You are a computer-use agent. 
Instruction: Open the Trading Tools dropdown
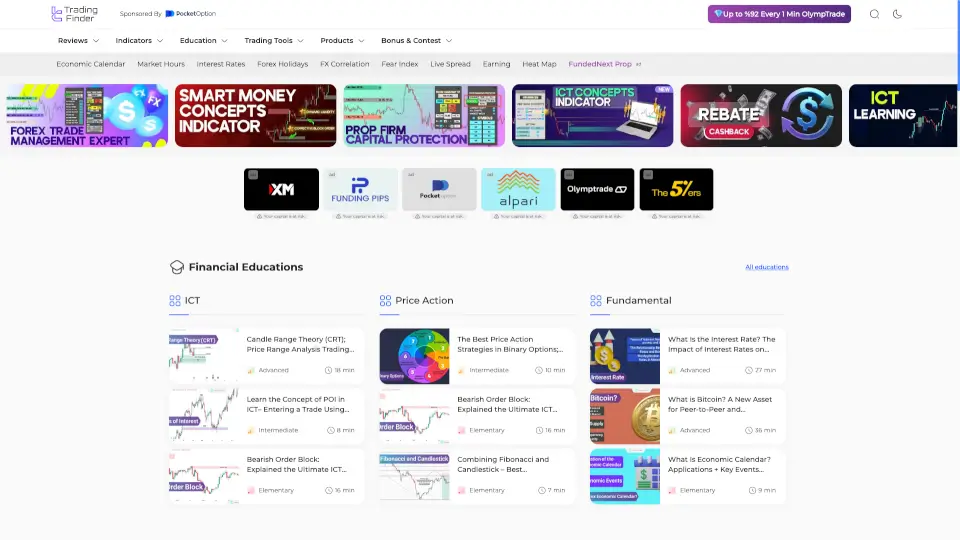tap(274, 41)
